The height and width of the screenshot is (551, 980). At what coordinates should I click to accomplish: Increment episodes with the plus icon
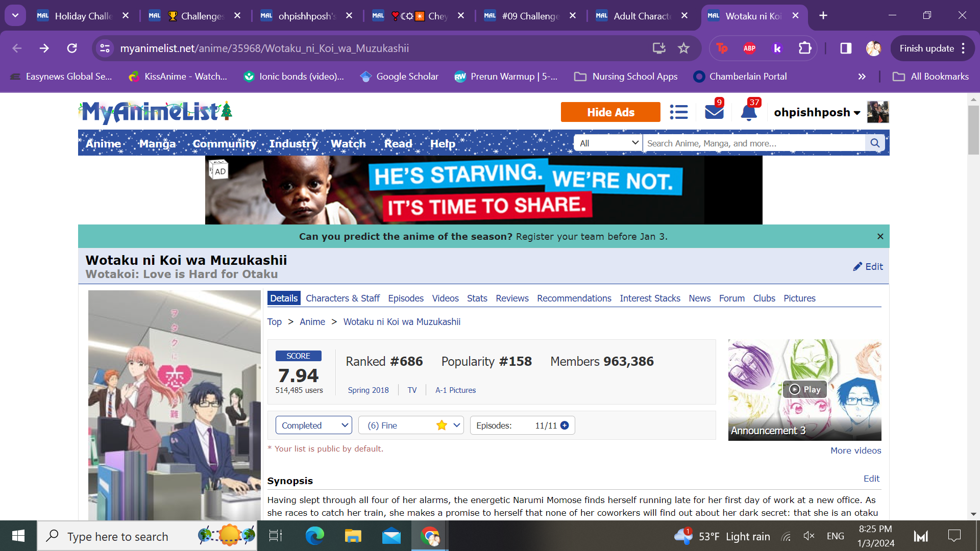[x=565, y=425]
